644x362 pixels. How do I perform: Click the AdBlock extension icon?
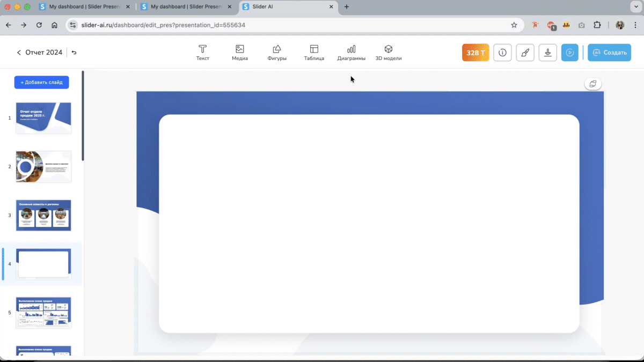551,25
